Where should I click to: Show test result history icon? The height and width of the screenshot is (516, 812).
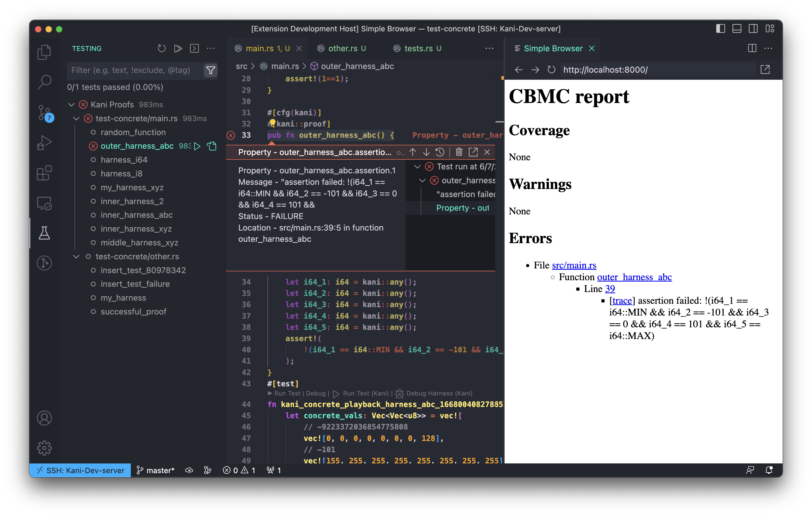(440, 152)
